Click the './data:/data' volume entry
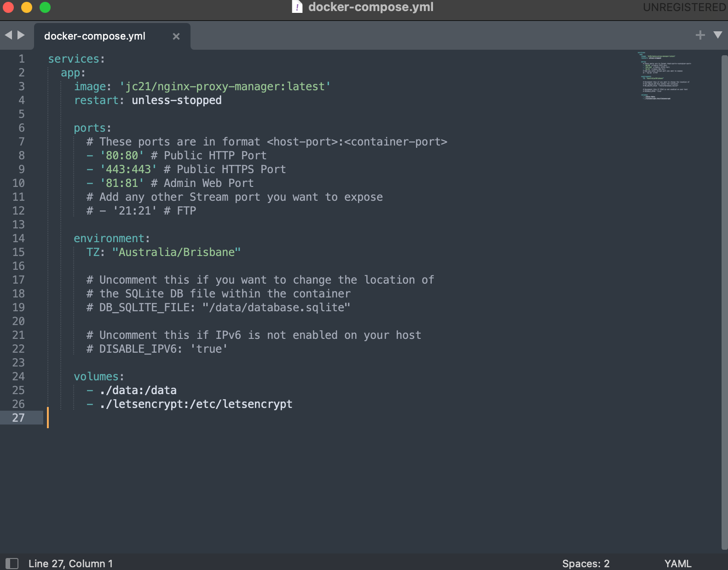The height and width of the screenshot is (570, 728). pyautogui.click(x=138, y=390)
